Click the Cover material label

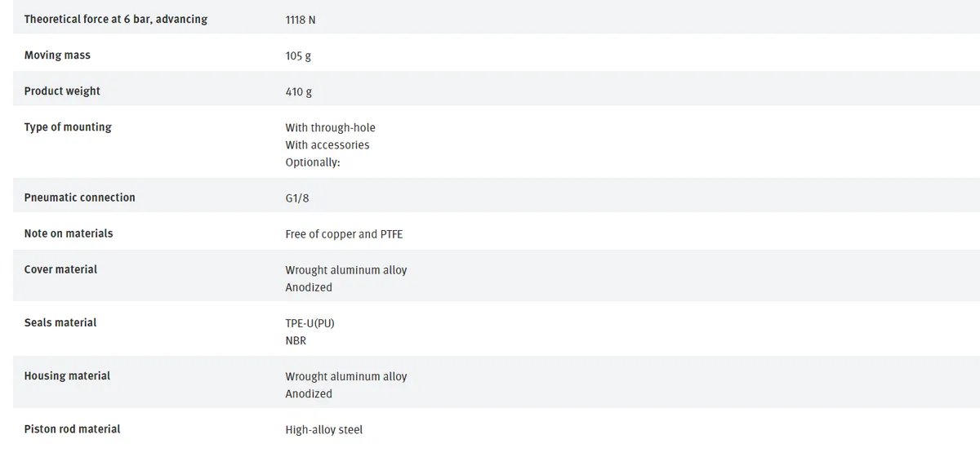60,269
